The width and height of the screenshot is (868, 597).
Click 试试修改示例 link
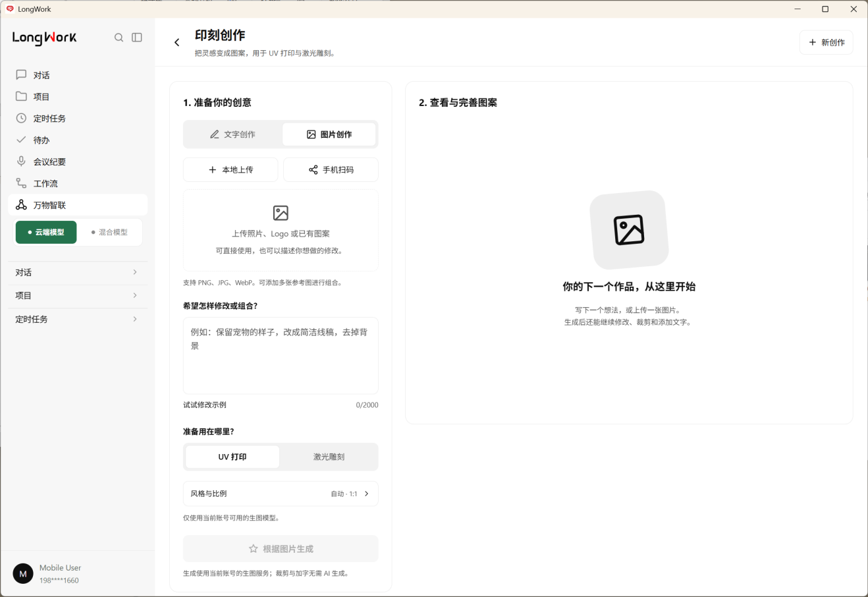click(205, 405)
